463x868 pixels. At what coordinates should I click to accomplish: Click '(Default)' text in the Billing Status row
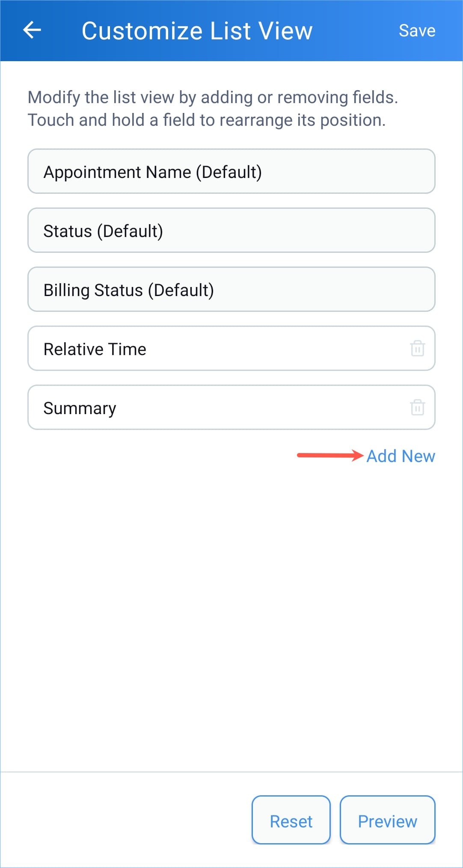[x=181, y=290]
